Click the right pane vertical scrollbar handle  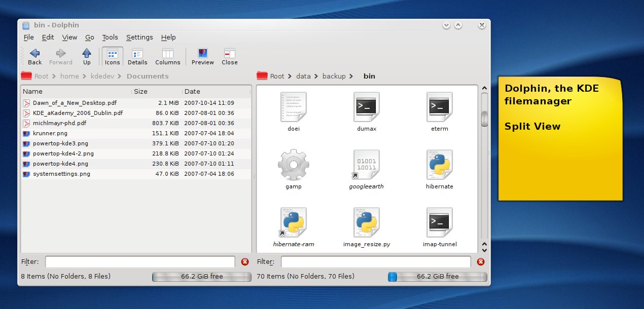(x=484, y=119)
